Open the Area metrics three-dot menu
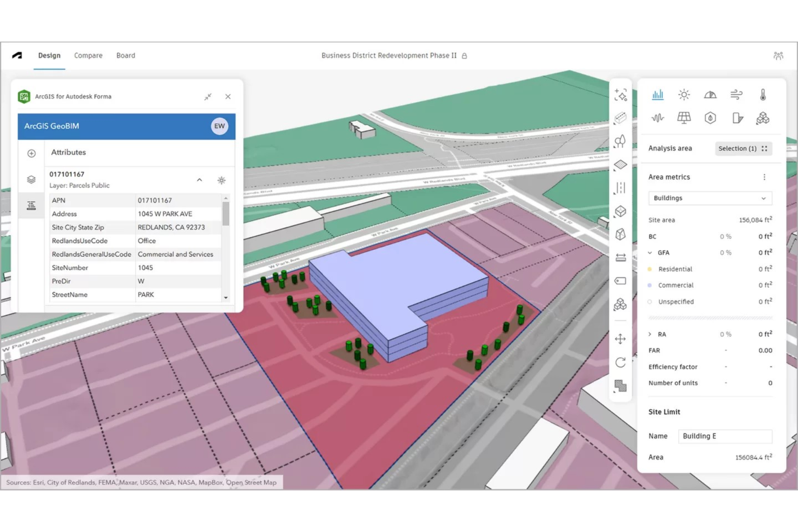 [764, 177]
